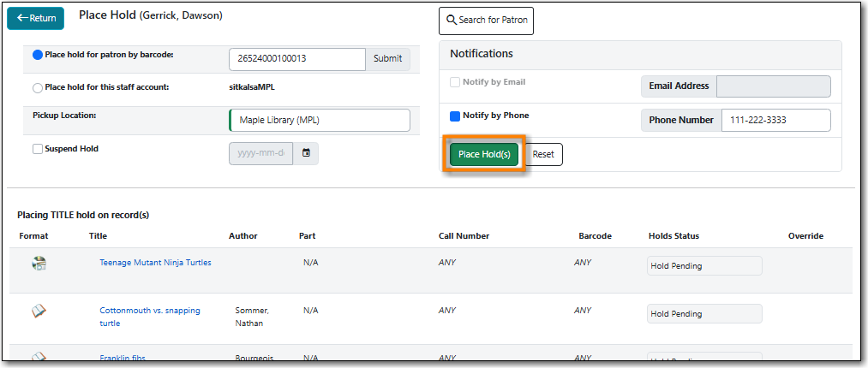Click the Holds Status column header
This screenshot has width=868, height=368.
coord(673,236)
